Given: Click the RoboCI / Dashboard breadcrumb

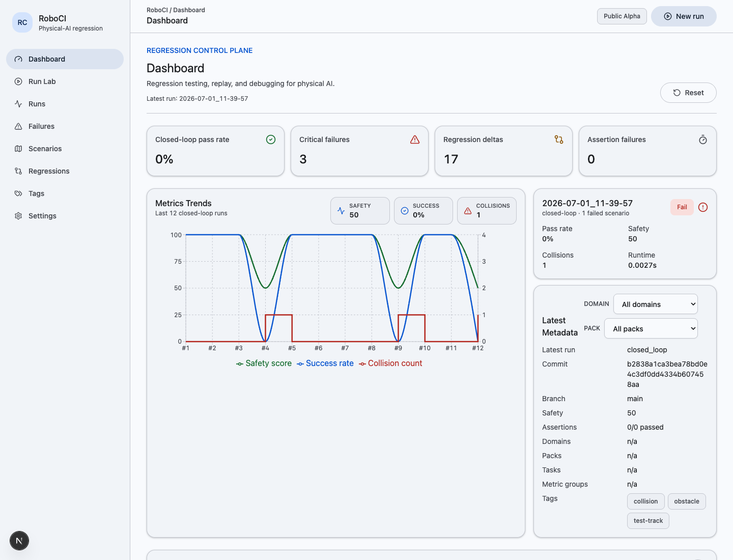Looking at the screenshot, I should [176, 10].
